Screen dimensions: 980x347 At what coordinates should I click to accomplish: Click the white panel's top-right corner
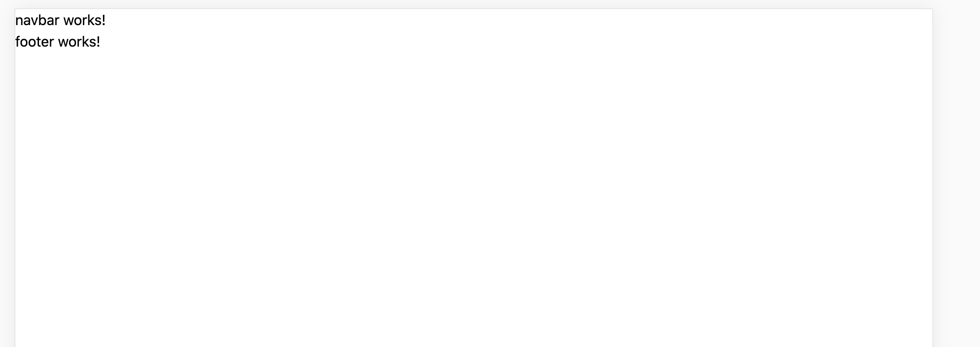click(x=933, y=9)
